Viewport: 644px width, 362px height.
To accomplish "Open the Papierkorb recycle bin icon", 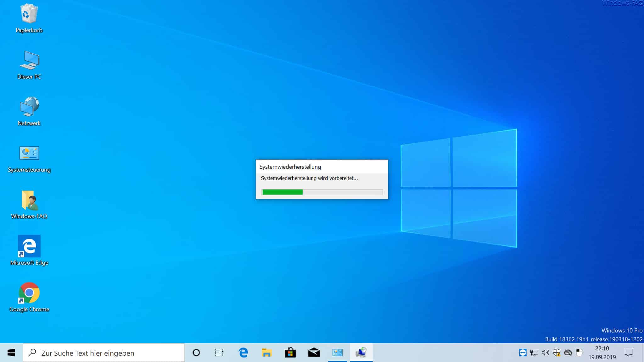I will (29, 18).
